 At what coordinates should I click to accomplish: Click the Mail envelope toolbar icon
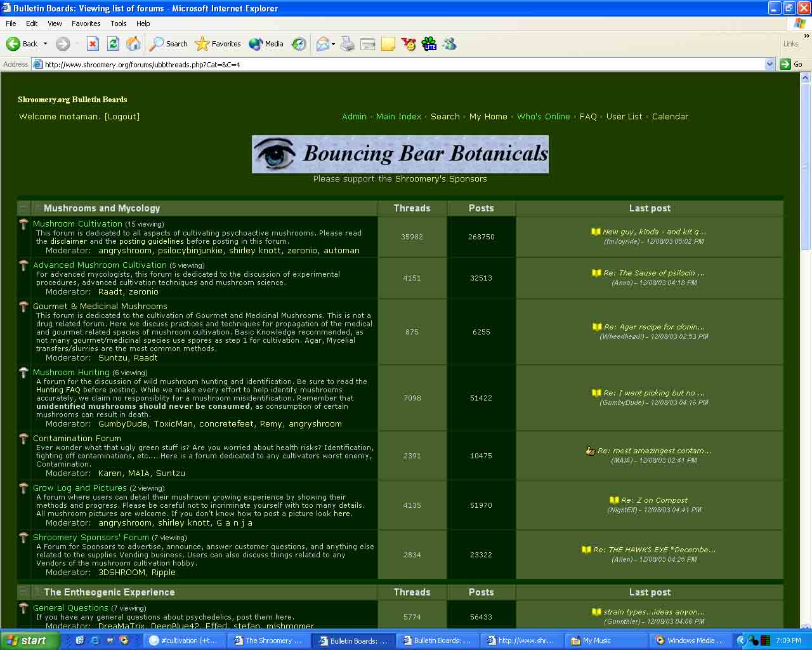[x=323, y=44]
